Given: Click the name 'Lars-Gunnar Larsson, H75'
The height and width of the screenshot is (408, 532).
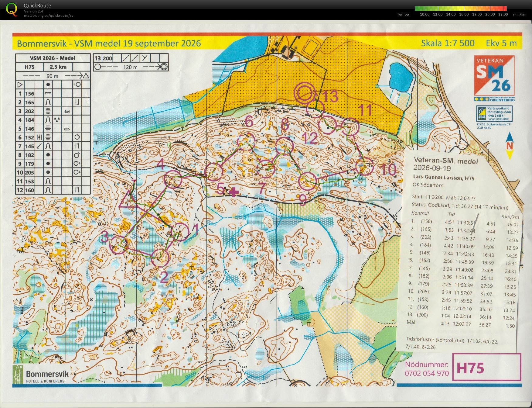Looking at the screenshot, I should click(x=444, y=178).
